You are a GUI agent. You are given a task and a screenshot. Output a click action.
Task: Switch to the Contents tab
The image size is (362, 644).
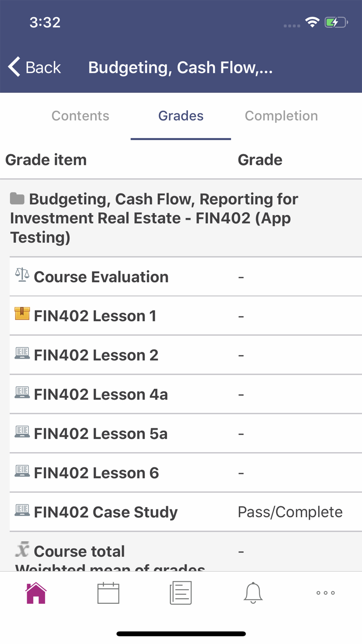(x=80, y=116)
